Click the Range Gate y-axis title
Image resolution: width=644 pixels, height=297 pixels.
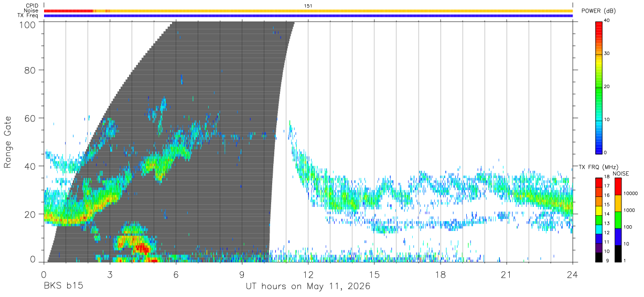[8, 142]
